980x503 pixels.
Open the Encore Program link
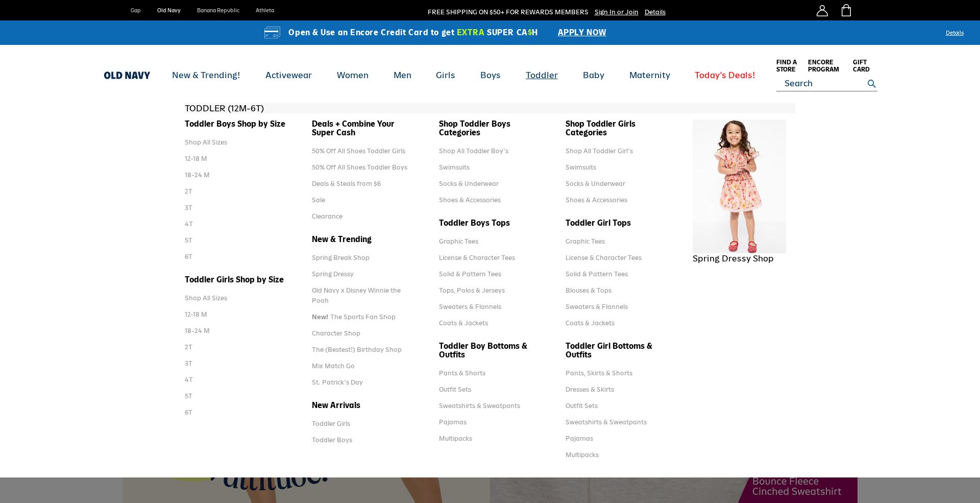823,65
